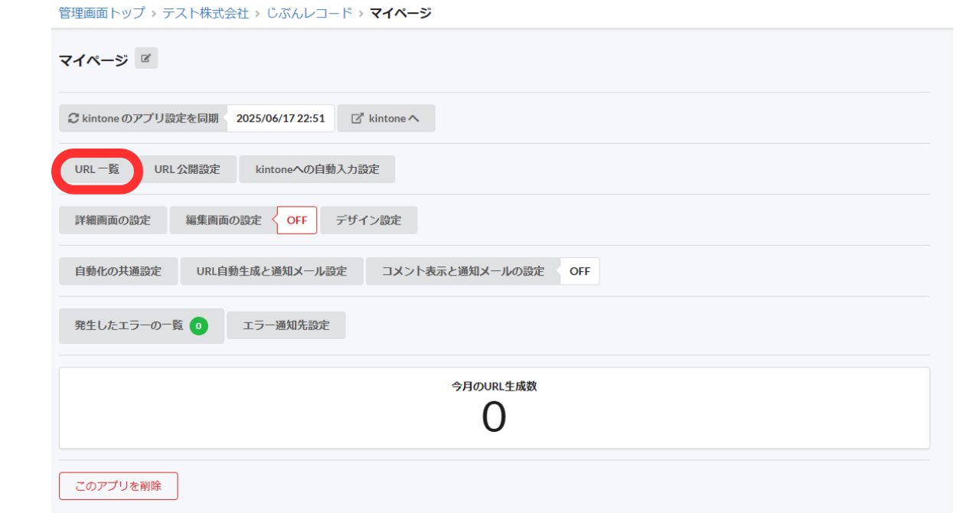Open 編集画面の設定

(x=223, y=221)
